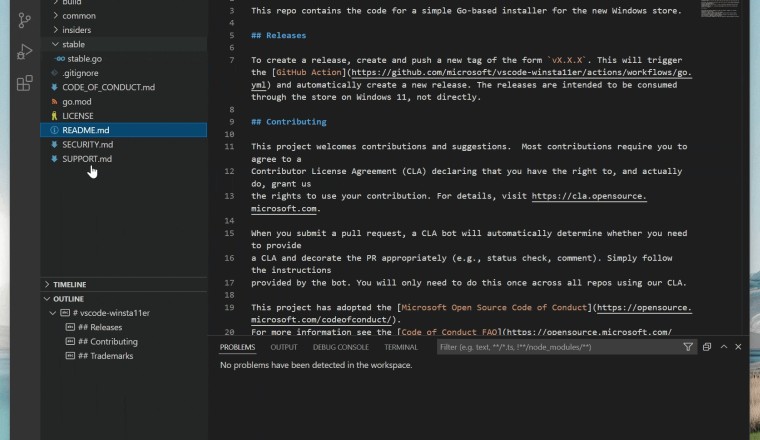Click the symbol icon beside ## Releases outline
Viewport: 760px width, 440px height.
click(x=70, y=327)
